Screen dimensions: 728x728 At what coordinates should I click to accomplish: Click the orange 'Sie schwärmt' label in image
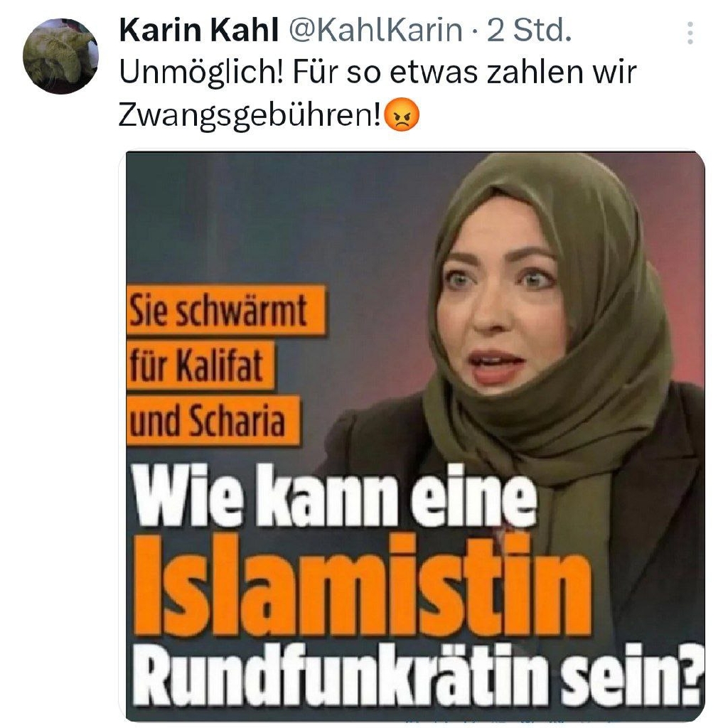225,311
